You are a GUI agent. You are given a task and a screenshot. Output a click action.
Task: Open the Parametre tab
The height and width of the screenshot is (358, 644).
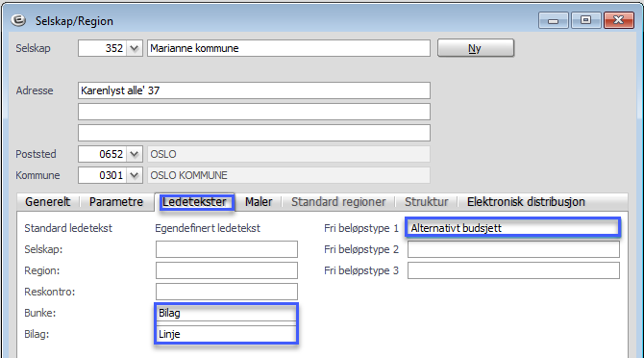116,202
